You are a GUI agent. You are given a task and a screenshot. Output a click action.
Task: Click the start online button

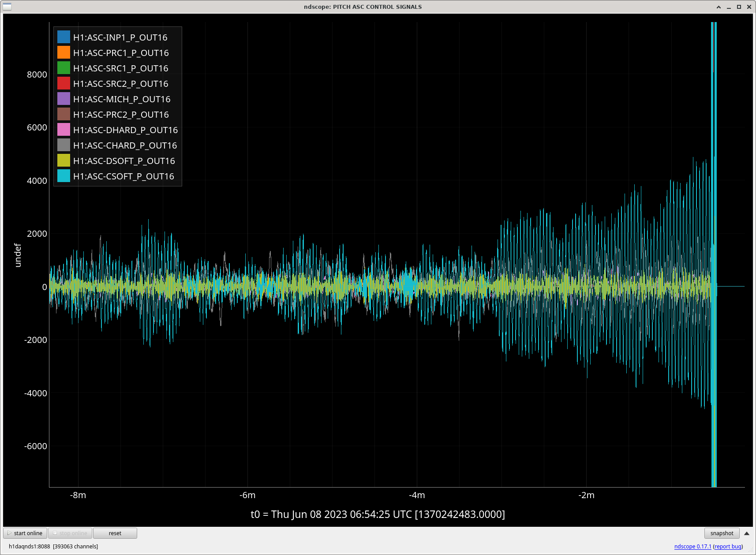click(x=25, y=533)
